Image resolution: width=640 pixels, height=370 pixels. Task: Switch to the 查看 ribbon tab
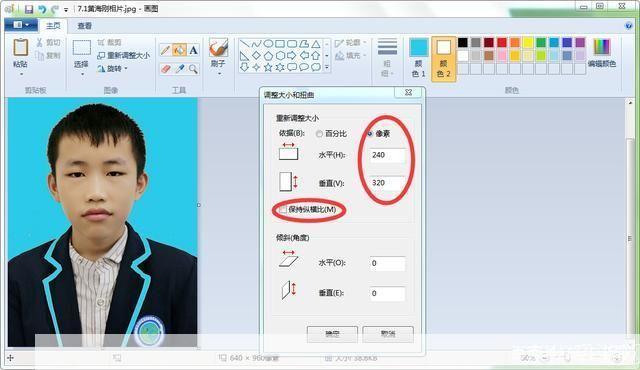tap(84, 26)
